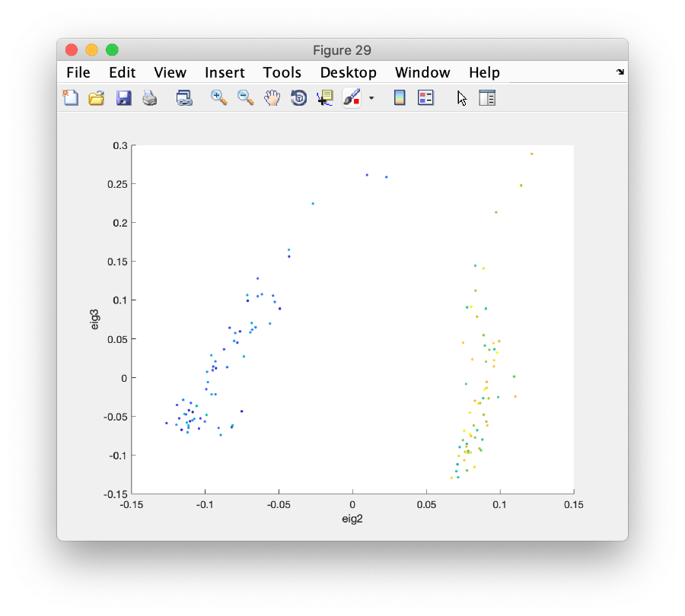This screenshot has height=616, width=685.
Task: Insert a colorbar via toolbar icon
Action: [400, 97]
